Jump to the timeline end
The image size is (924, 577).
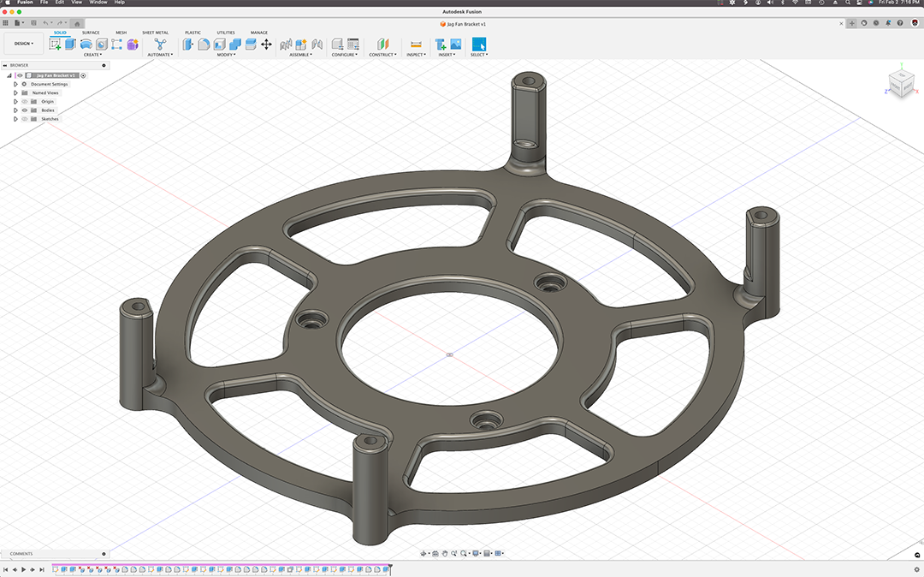pos(42,570)
